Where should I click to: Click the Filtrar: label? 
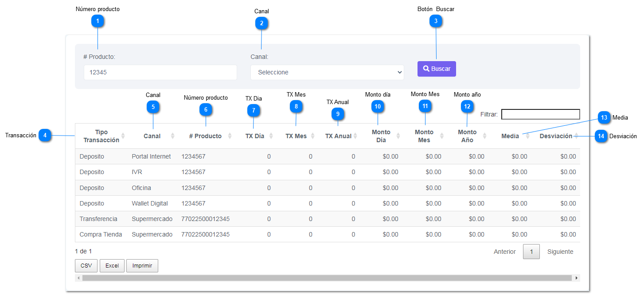[x=489, y=114]
